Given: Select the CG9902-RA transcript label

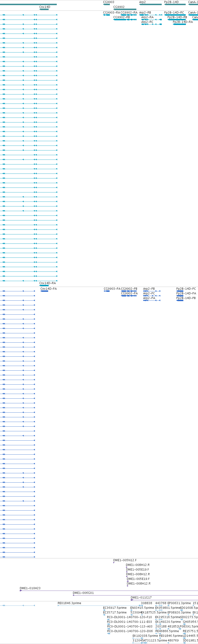Looking at the screenshot, I should click(x=129, y=13).
